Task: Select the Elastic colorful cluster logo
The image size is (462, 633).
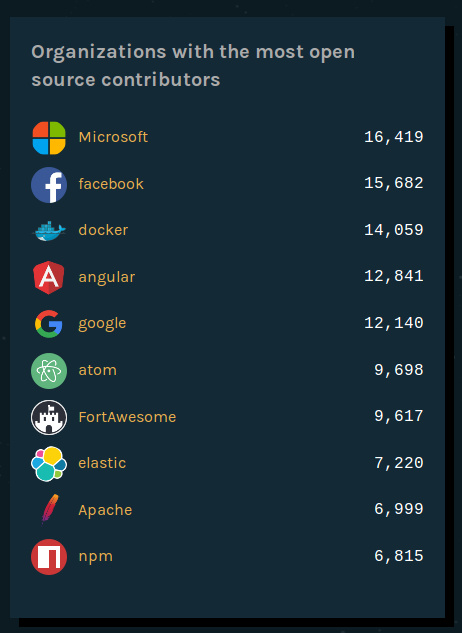Action: pos(49,463)
